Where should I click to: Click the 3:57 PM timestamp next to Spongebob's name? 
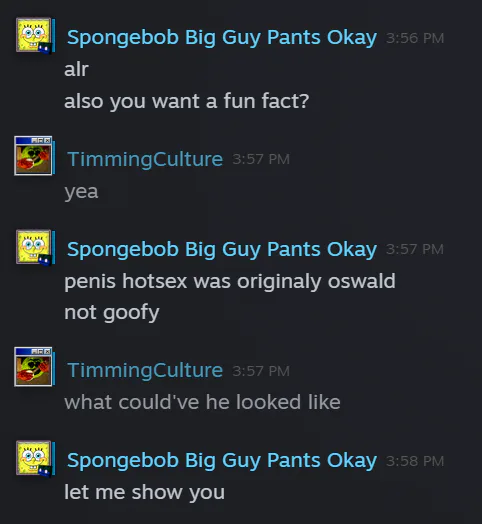(415, 249)
